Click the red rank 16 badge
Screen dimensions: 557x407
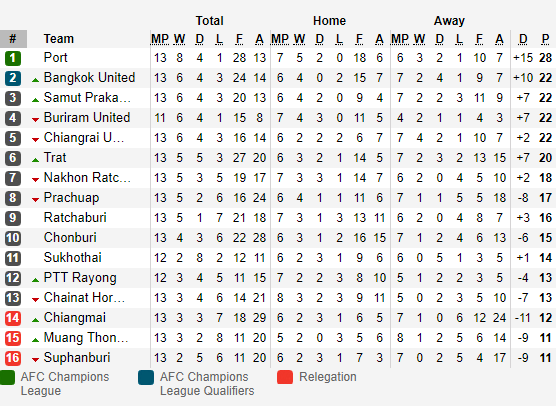click(13, 358)
